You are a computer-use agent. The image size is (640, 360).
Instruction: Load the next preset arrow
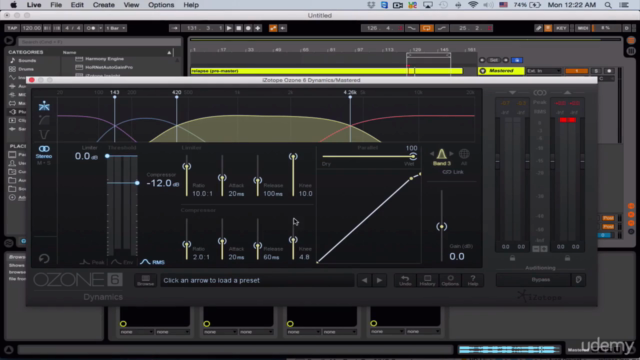click(x=379, y=280)
